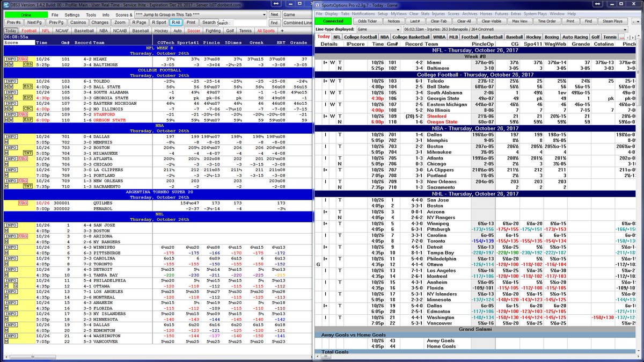
Task: Click I+ icon on LA Clippers row in SportsOptions
Action: coord(325,170)
